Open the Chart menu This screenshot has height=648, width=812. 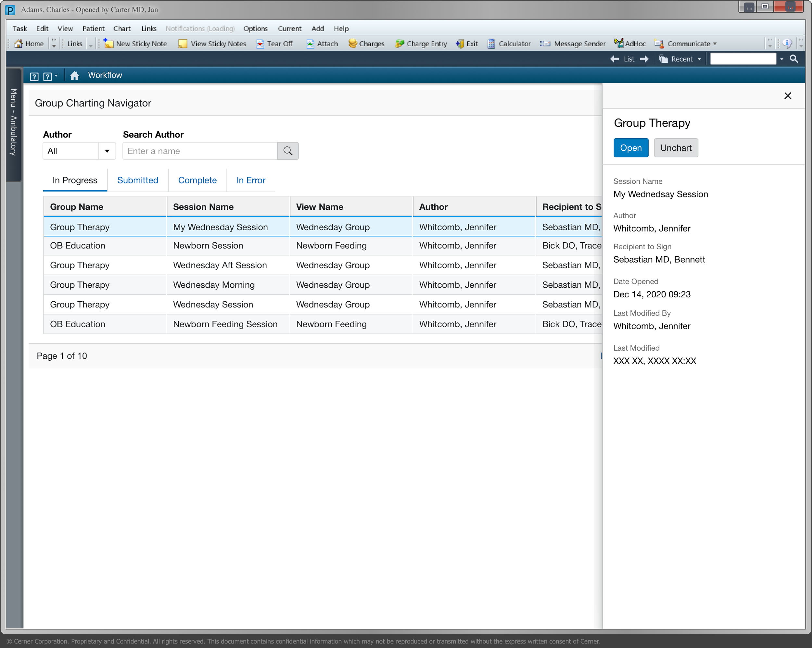(x=122, y=29)
